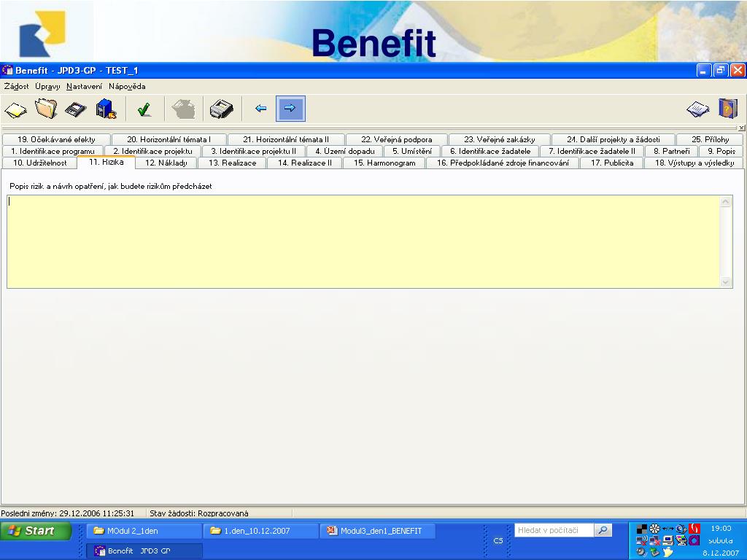The image size is (747, 560).
Task: Switch to 1.den_10.12.2007 taskbar folder
Action: click(260, 531)
